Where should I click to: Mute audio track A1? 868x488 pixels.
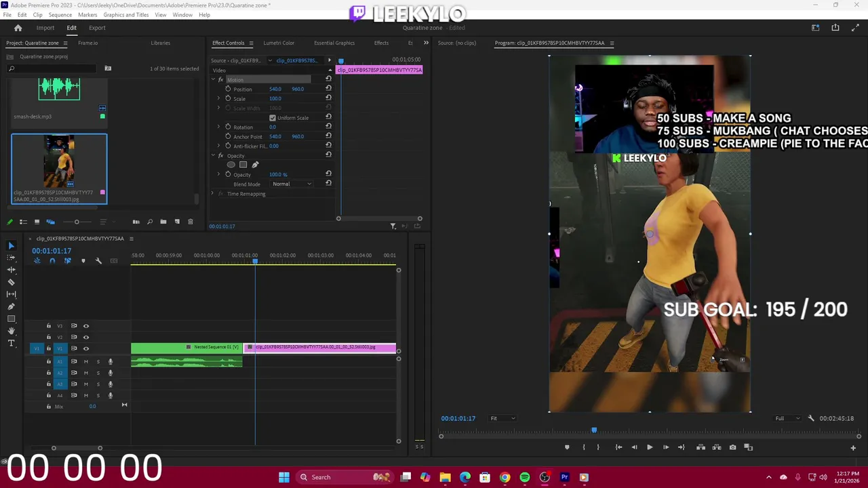click(x=86, y=362)
